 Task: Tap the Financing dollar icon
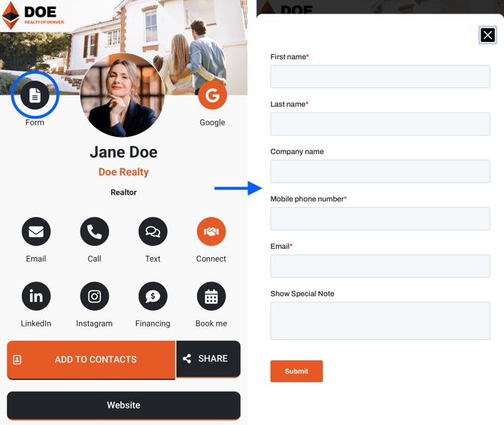point(153,296)
